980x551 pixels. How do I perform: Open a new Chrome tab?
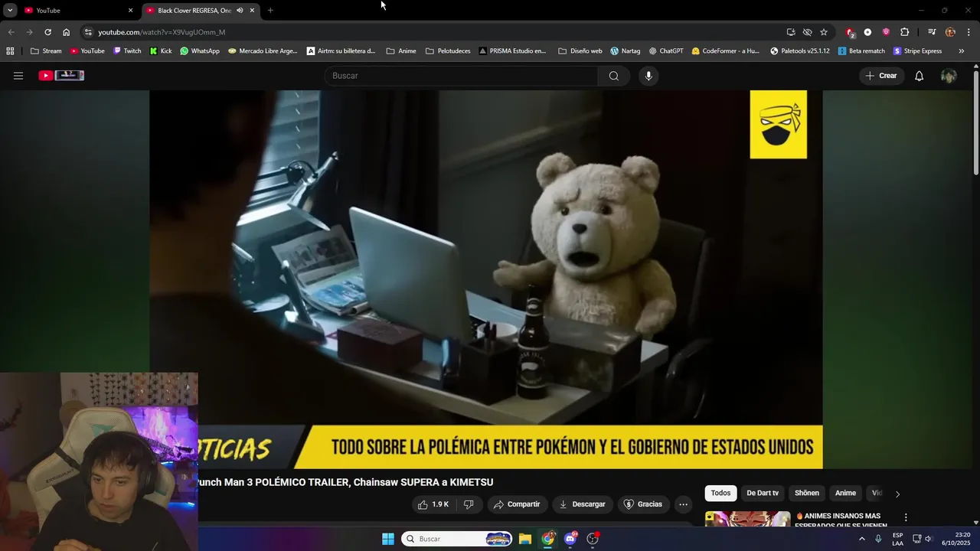pos(270,11)
